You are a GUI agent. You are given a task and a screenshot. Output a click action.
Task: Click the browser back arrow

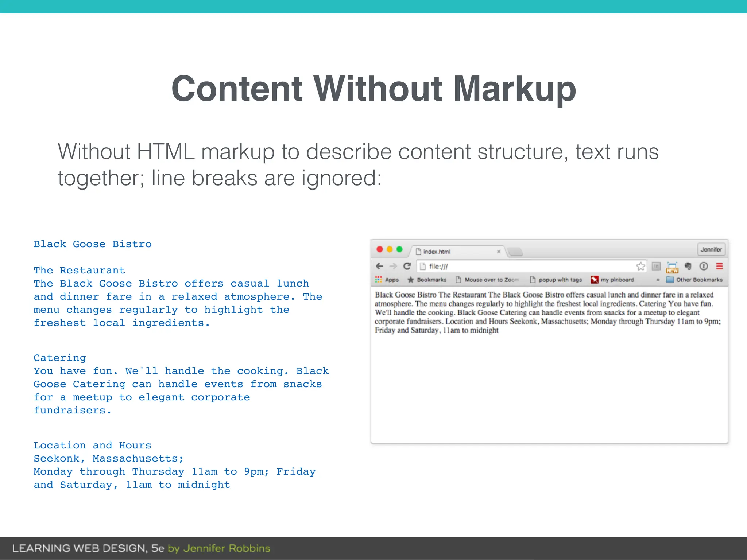pos(379,266)
